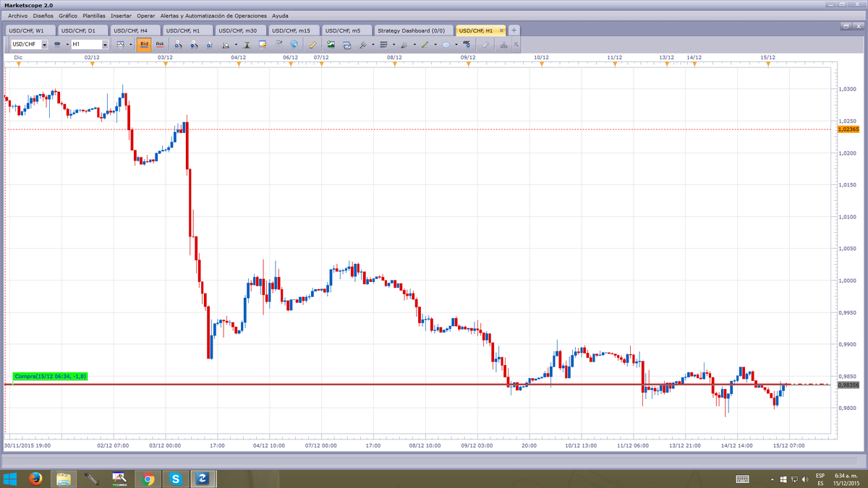Click the orange marker under 09/12
The image size is (868, 488).
click(x=469, y=64)
